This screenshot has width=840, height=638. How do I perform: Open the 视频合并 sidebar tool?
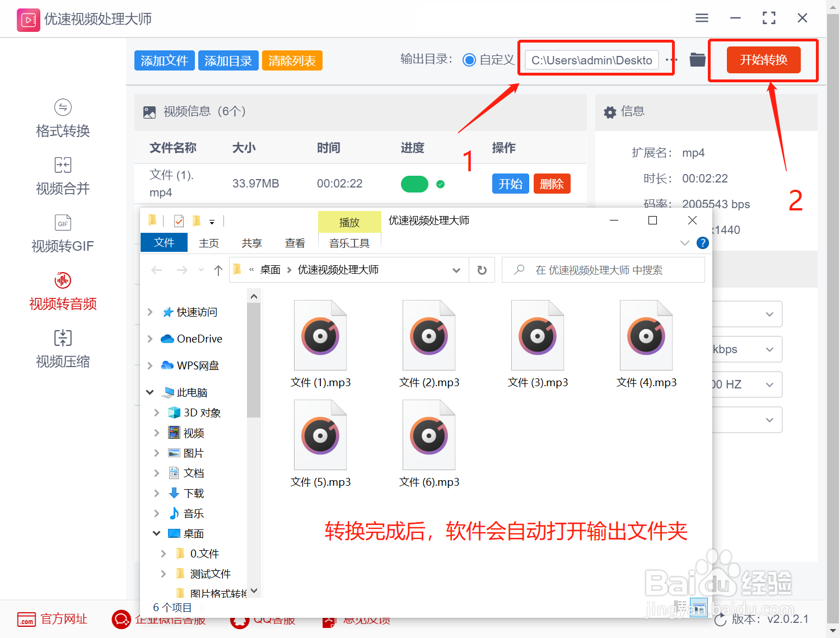pyautogui.click(x=63, y=176)
